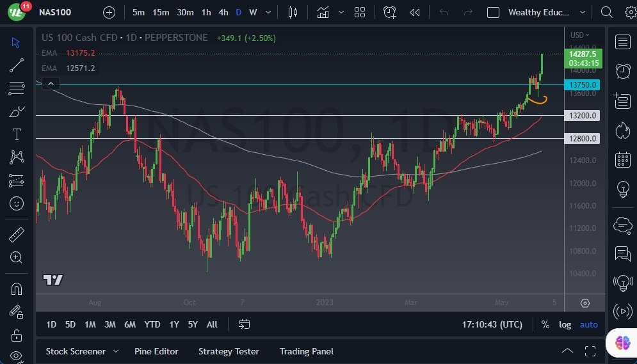The height and width of the screenshot is (364, 637).
Task: Click the NAS100 symbol search field
Action: (55, 13)
